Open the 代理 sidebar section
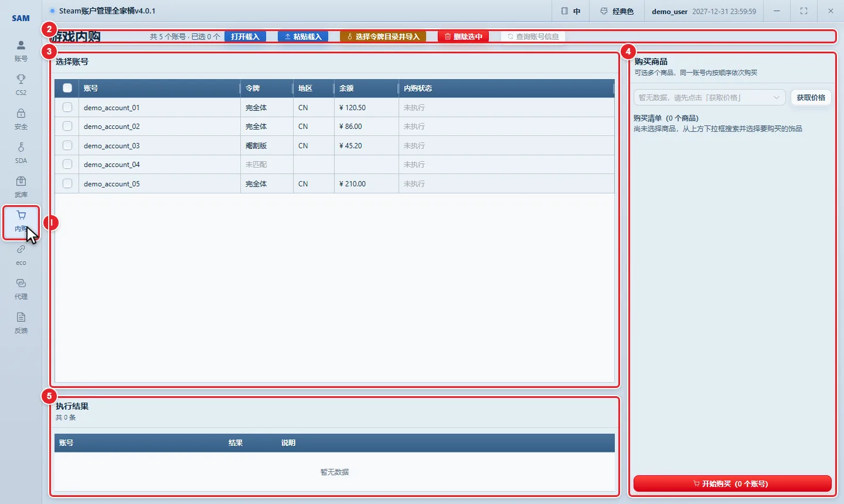Image resolution: width=844 pixels, height=504 pixels. (x=21, y=289)
